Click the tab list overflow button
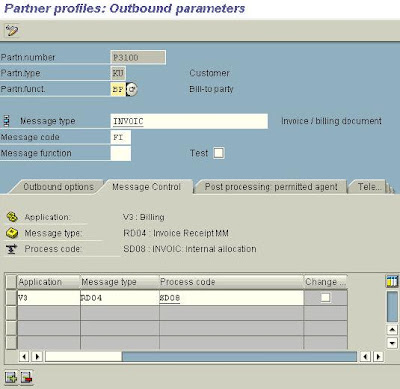Image resolution: width=400 pixels, height=389 pixels. 390,187
